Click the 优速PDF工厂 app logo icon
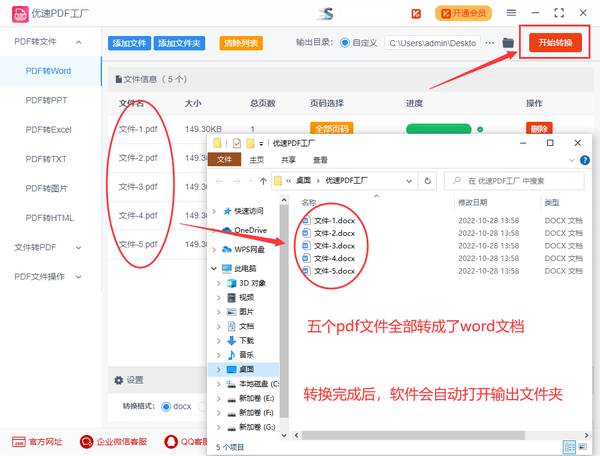The height and width of the screenshot is (456, 600). coord(20,14)
